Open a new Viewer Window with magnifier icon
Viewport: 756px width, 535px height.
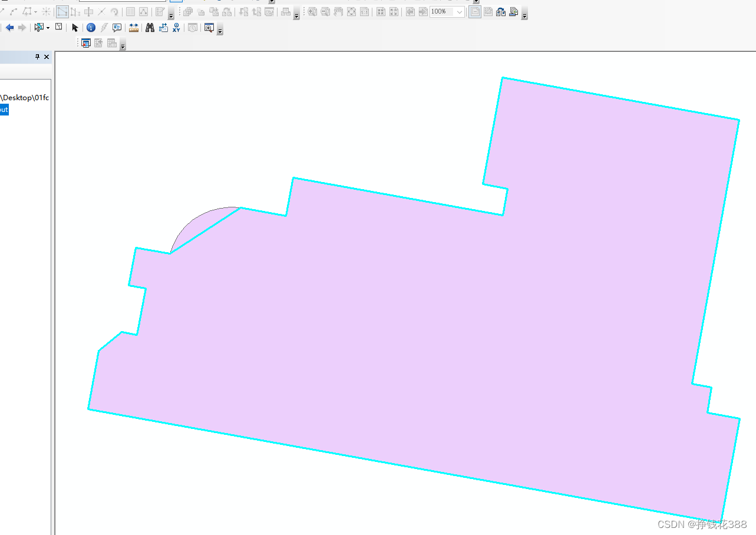tap(209, 27)
